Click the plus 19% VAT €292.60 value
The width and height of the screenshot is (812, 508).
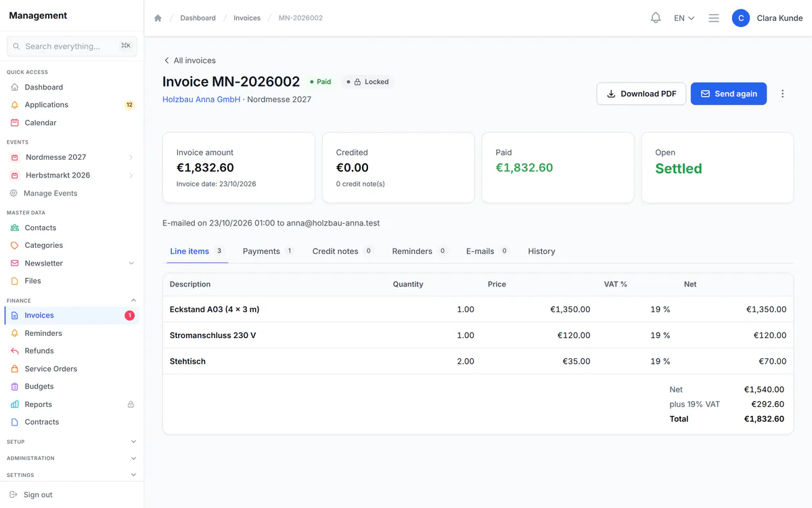[768, 404]
